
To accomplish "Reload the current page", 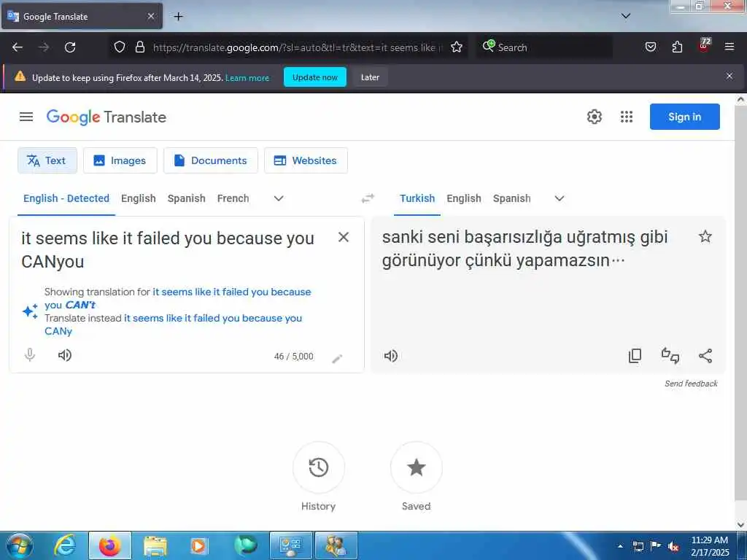I will click(x=70, y=47).
